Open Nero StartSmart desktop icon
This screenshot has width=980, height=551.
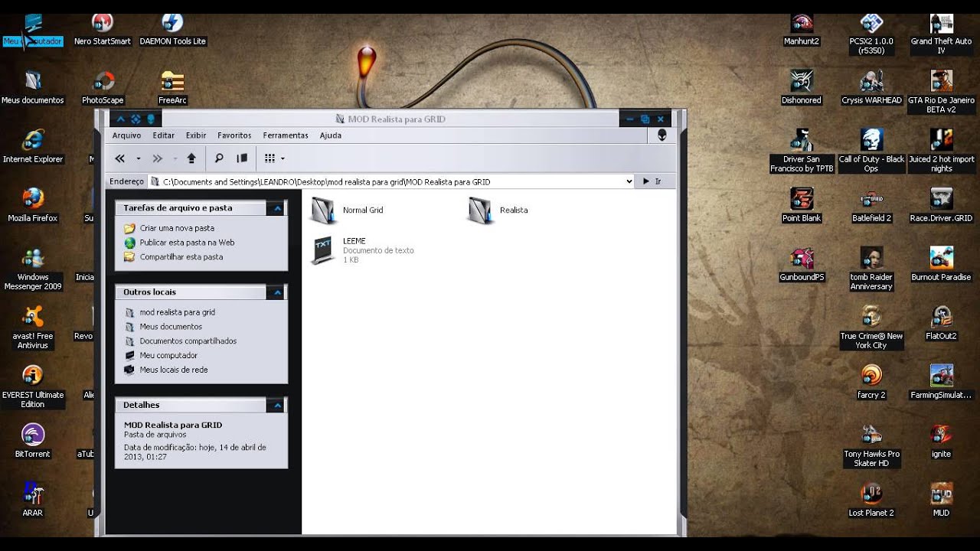coord(103,31)
